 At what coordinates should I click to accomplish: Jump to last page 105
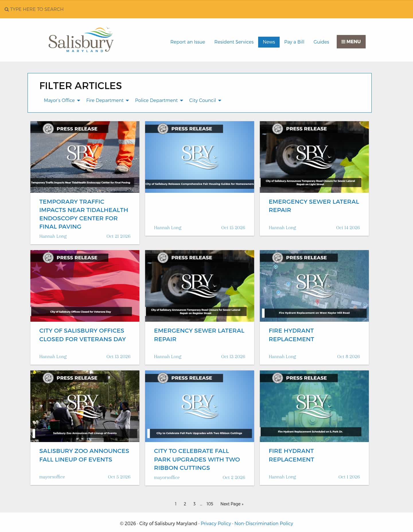click(x=210, y=504)
